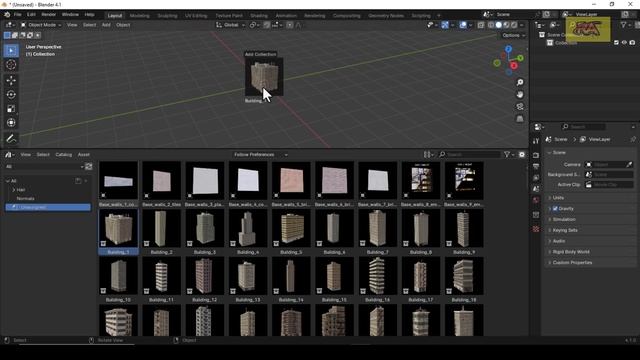This screenshot has height=360, width=640.
Task: Switch to the Geometry Nodes workspace tab
Action: pyautogui.click(x=386, y=16)
